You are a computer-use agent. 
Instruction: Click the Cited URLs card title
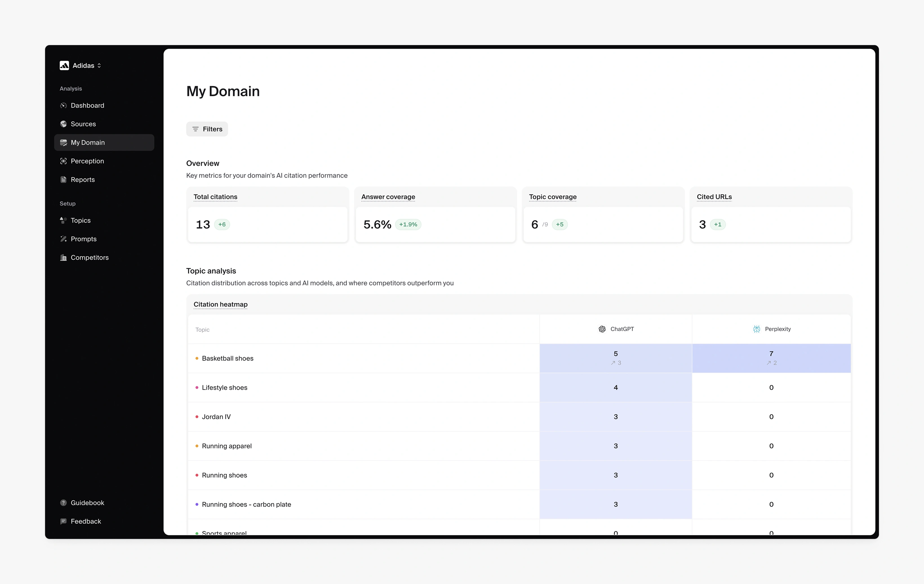click(714, 197)
